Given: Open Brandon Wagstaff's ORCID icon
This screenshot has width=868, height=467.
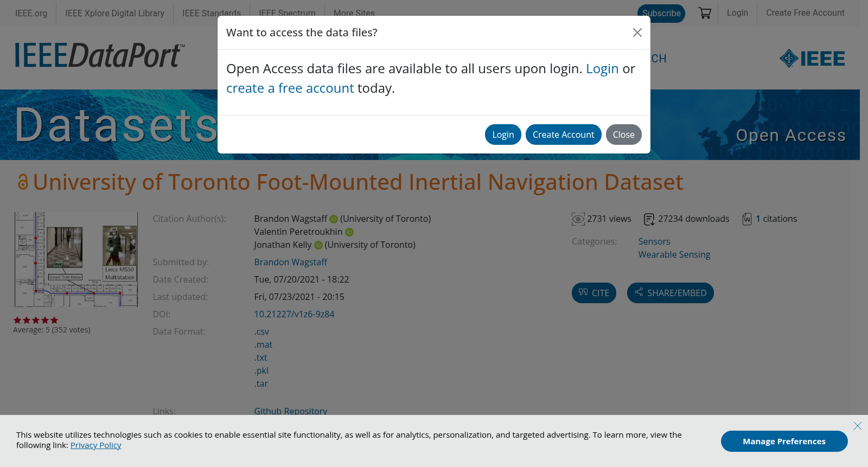Looking at the screenshot, I should (x=334, y=219).
